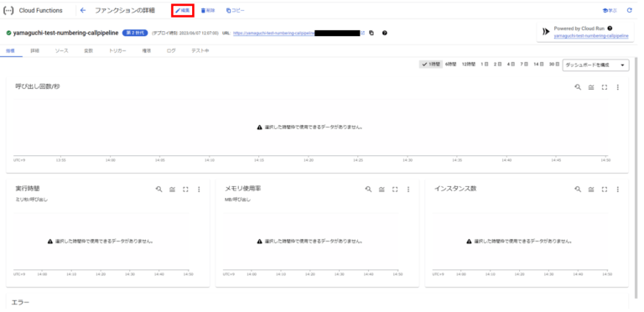Screen dimensions: 644x312
Task: Click the function URL hyperlink
Action: click(273, 33)
